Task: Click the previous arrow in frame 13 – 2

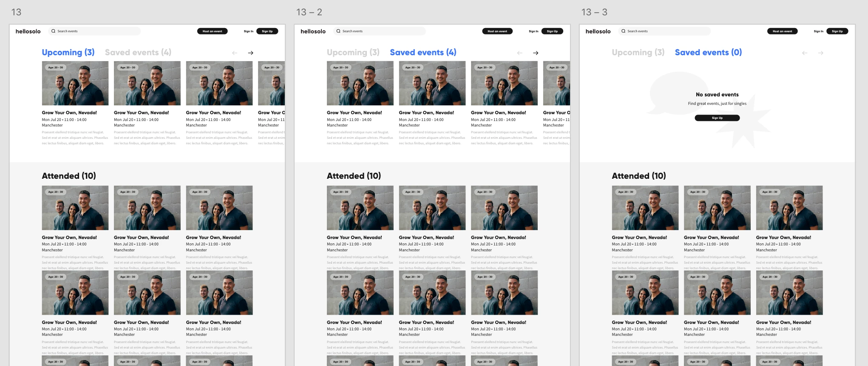Action: point(519,53)
